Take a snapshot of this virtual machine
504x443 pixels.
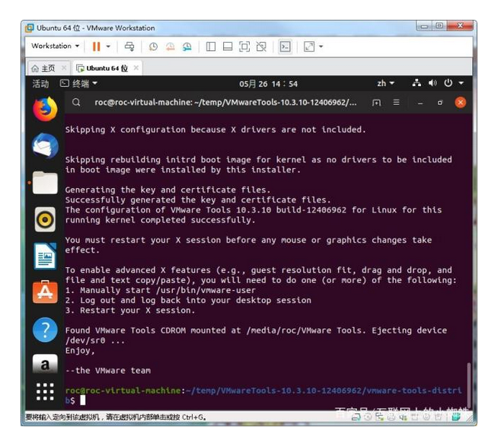[x=153, y=47]
